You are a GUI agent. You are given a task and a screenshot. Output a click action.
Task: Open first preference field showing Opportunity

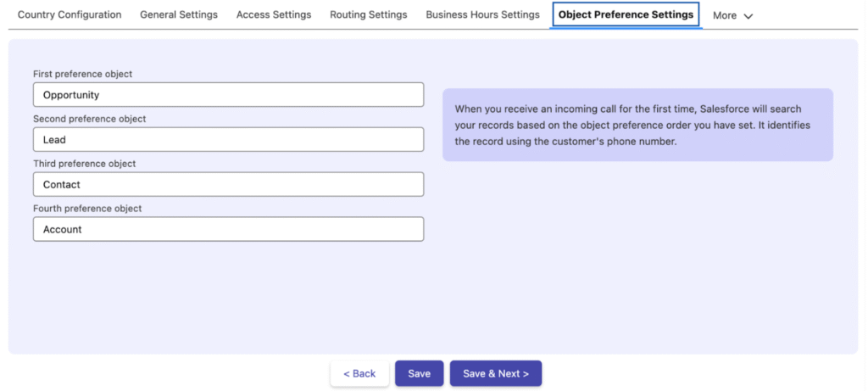(x=228, y=95)
